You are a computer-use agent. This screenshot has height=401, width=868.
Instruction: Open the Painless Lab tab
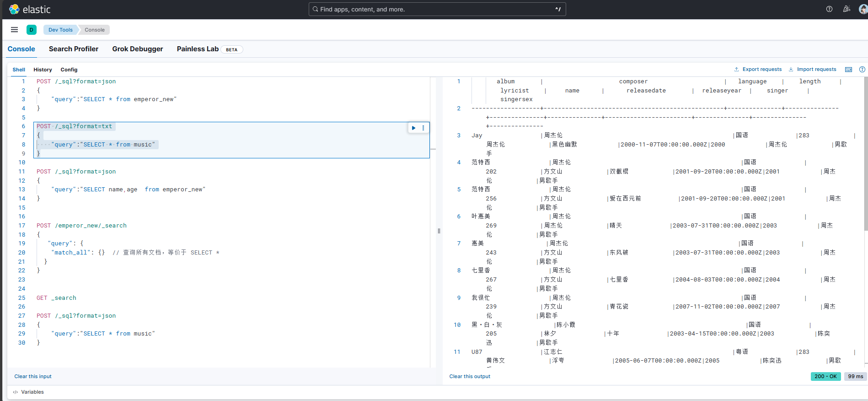pos(198,49)
